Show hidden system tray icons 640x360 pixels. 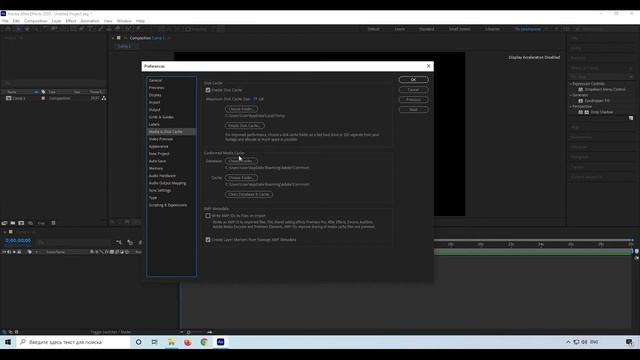pos(568,342)
